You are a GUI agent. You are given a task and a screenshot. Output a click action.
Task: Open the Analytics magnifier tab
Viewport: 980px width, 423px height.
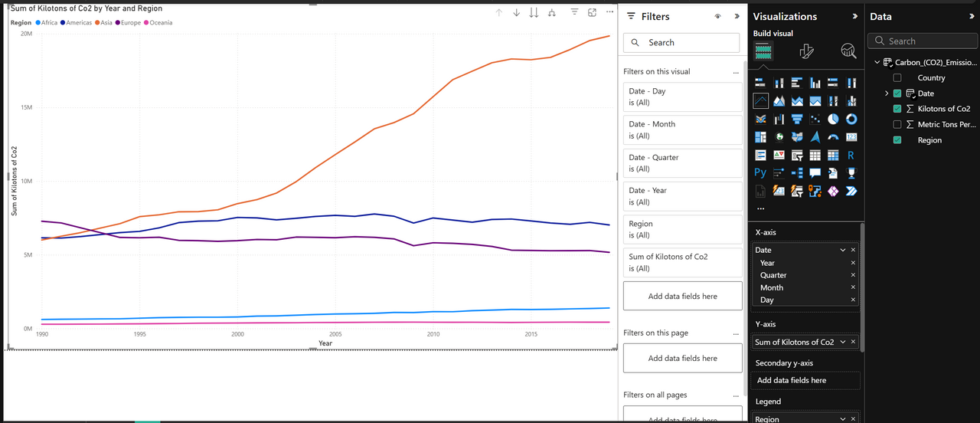(848, 51)
